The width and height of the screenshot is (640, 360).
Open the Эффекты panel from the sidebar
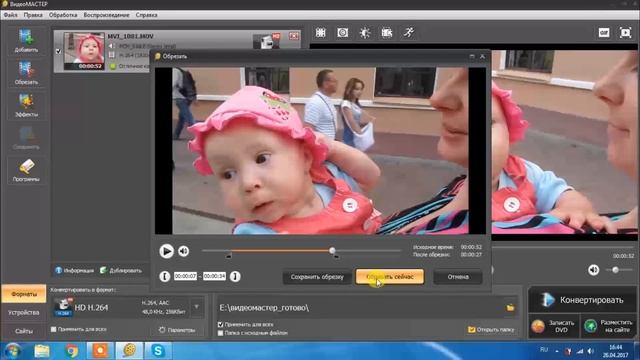pos(26,105)
